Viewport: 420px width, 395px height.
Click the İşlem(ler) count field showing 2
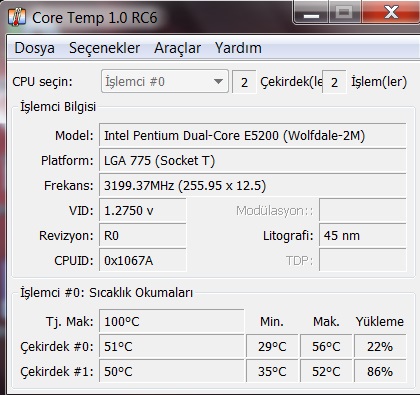(334, 82)
